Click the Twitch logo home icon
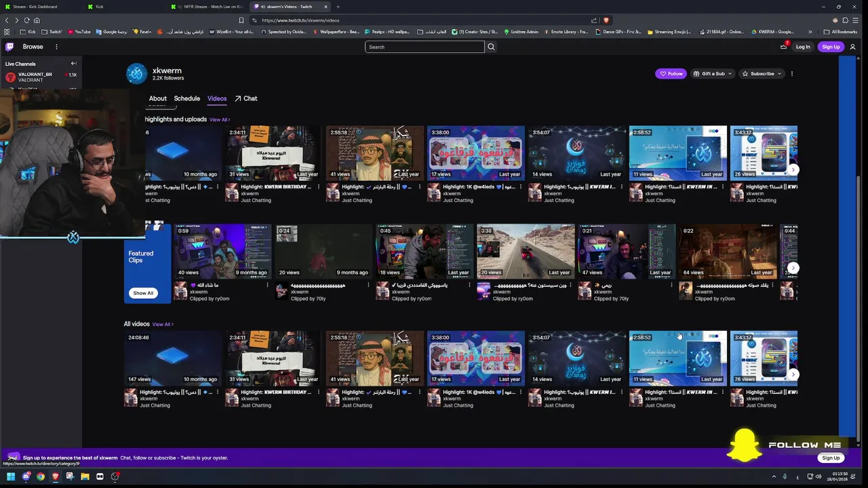 [9, 47]
